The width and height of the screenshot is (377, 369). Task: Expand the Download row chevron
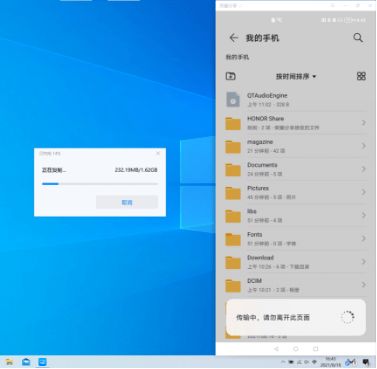pyautogui.click(x=363, y=262)
